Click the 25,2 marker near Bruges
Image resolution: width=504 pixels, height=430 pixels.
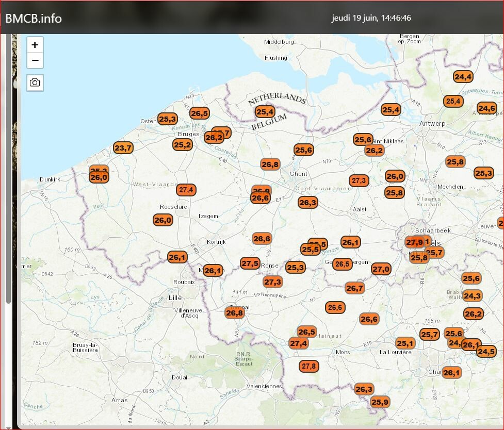182,145
